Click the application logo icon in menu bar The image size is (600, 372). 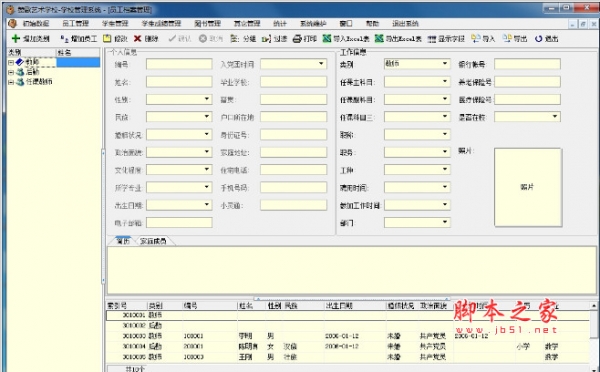point(13,23)
